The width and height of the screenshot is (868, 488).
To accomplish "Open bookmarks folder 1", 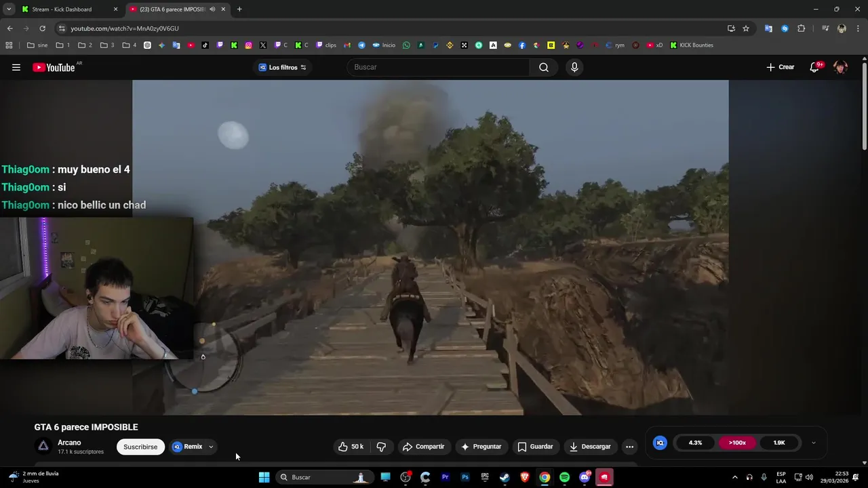I will [63, 45].
